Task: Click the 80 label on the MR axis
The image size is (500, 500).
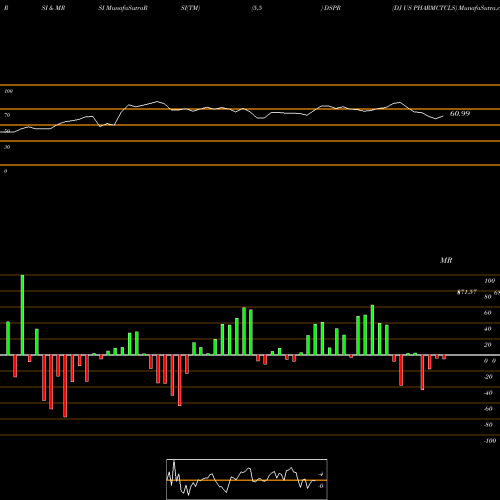Action: coord(488,297)
